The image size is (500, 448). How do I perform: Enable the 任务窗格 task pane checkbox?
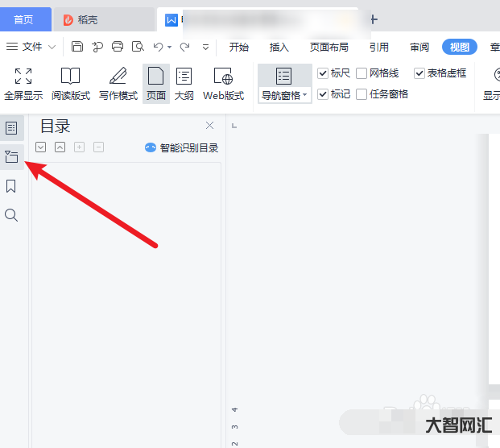coord(362,94)
